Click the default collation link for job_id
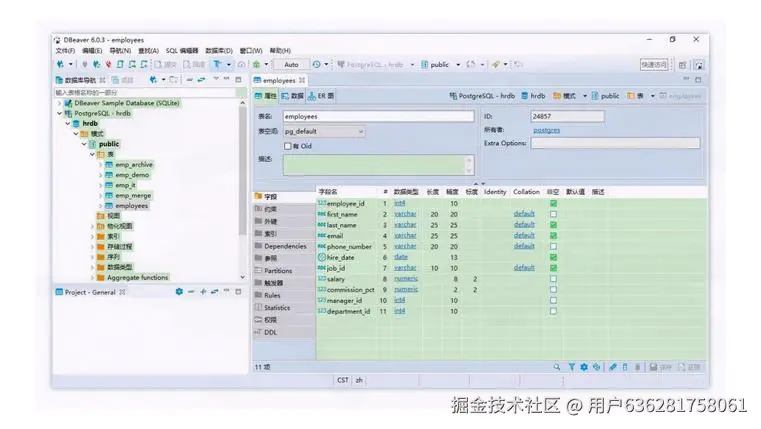The width and height of the screenshot is (761, 429). pos(524,267)
